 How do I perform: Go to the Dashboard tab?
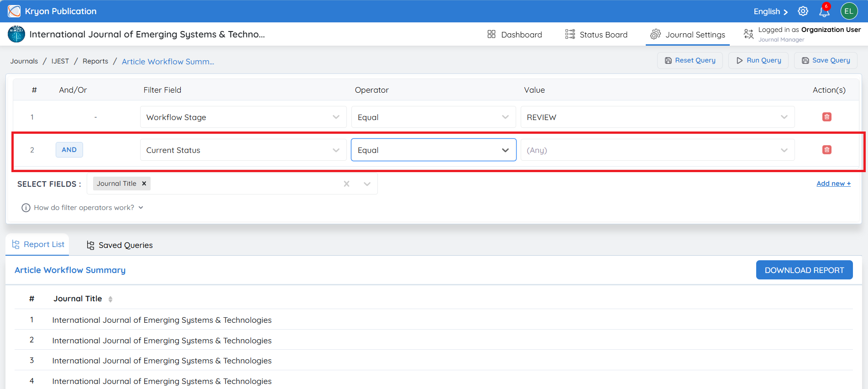(515, 34)
